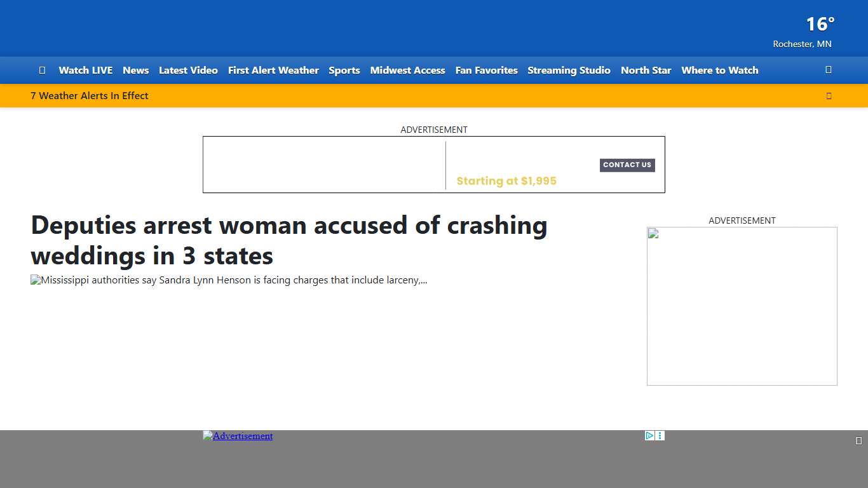Expand the 7 Weather Alerts banner
The width and height of the screenshot is (868, 488).
coord(89,95)
